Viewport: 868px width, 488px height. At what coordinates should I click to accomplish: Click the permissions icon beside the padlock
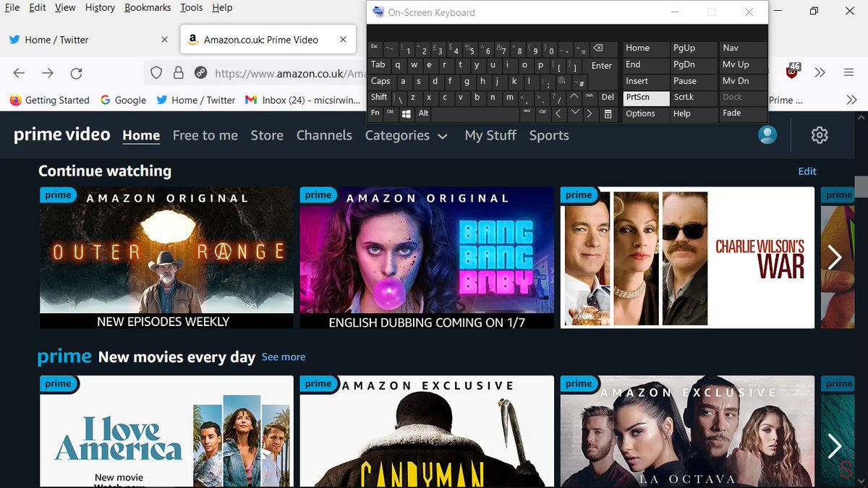[x=201, y=73]
